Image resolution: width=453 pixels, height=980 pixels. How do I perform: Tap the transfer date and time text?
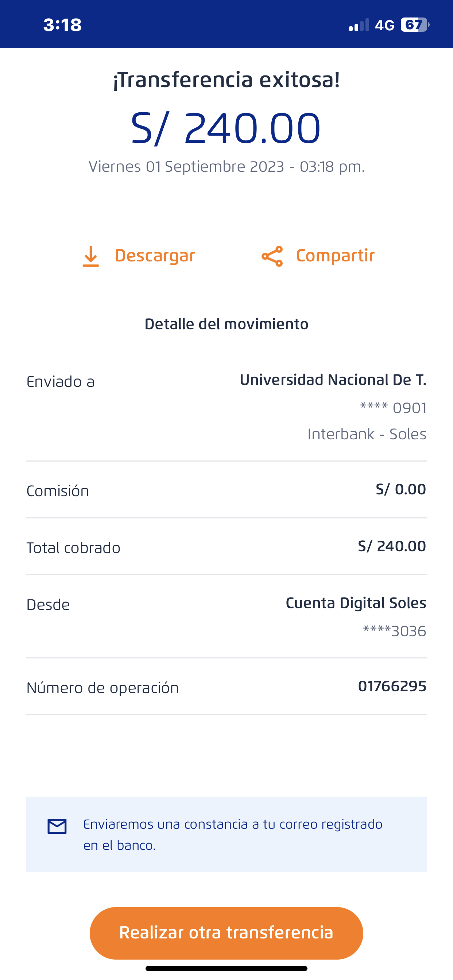coord(226,167)
